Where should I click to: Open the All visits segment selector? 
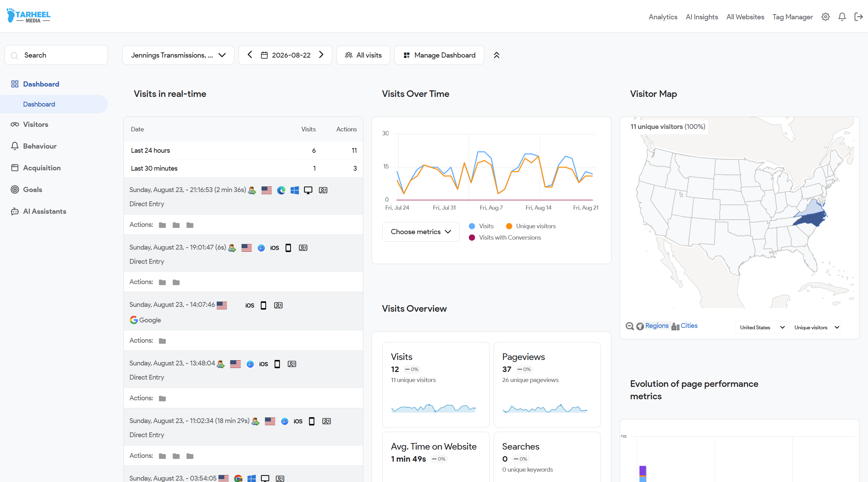363,55
